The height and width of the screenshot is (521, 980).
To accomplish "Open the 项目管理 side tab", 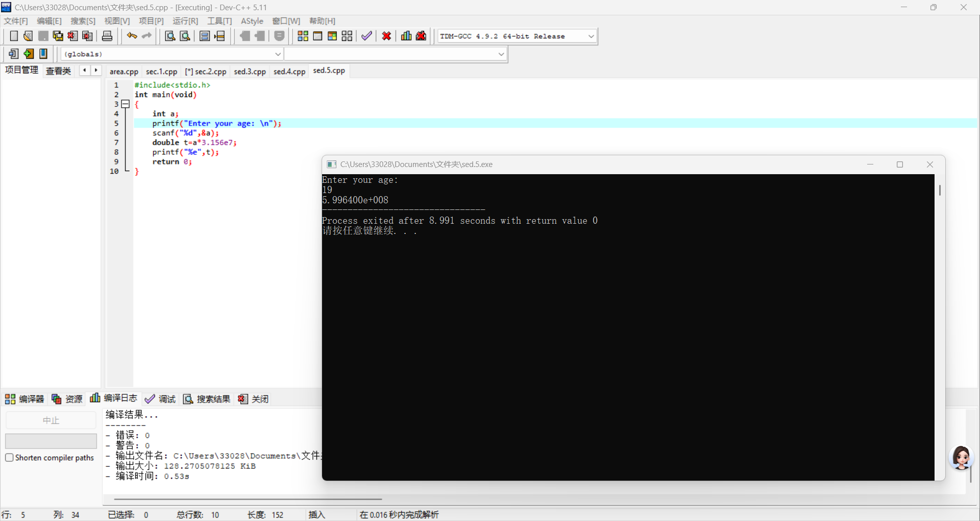I will [21, 70].
